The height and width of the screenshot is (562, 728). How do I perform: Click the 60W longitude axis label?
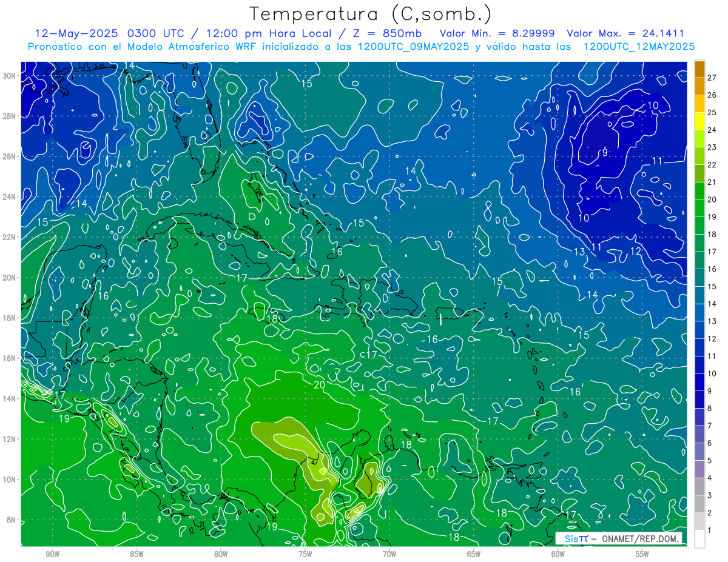point(558,554)
